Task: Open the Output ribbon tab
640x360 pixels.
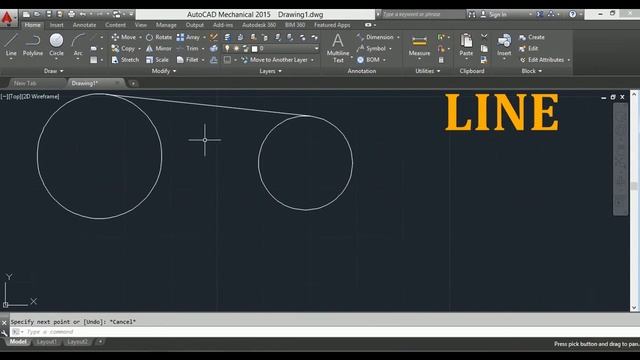Action: [x=195, y=25]
